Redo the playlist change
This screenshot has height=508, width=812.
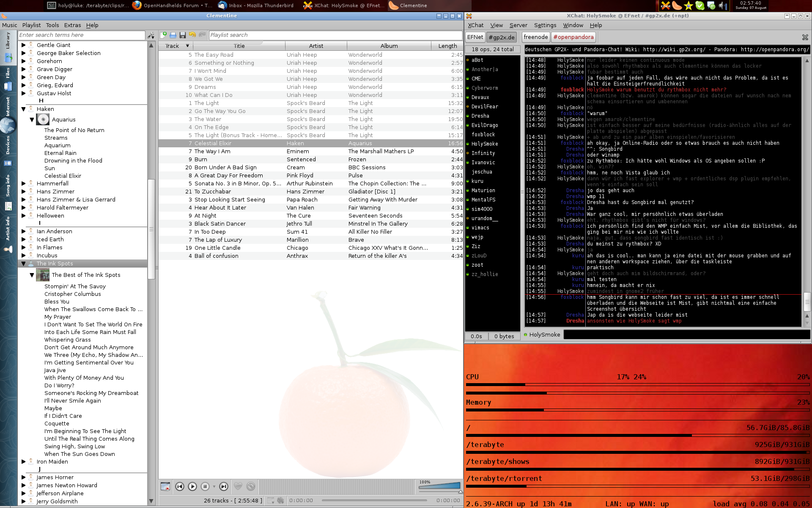pos(202,35)
